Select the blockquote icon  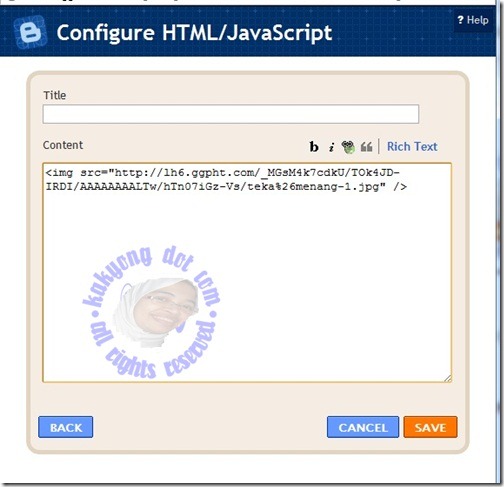click(x=366, y=147)
